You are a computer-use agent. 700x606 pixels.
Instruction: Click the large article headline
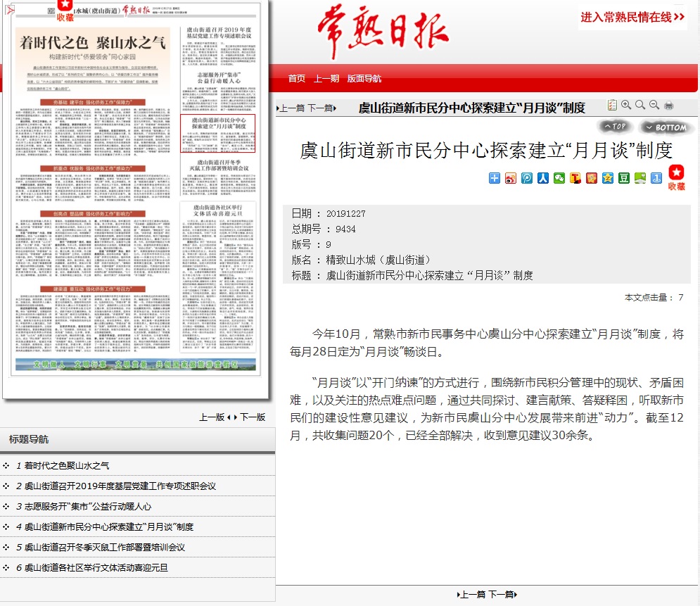point(486,151)
